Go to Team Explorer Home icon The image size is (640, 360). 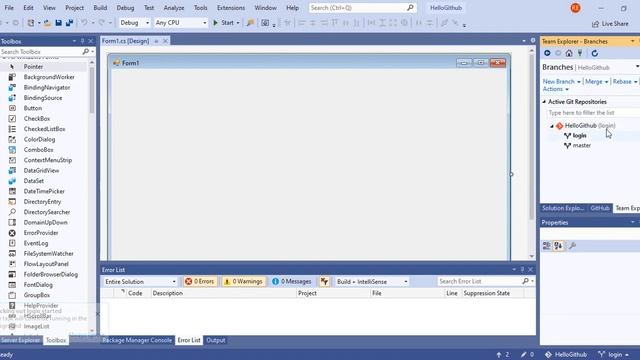[569, 53]
